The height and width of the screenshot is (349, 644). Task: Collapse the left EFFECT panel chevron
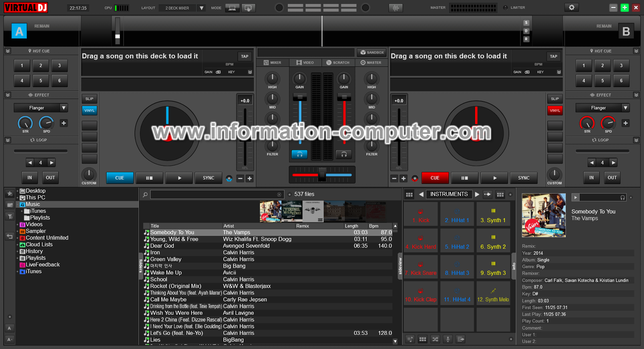(8, 95)
